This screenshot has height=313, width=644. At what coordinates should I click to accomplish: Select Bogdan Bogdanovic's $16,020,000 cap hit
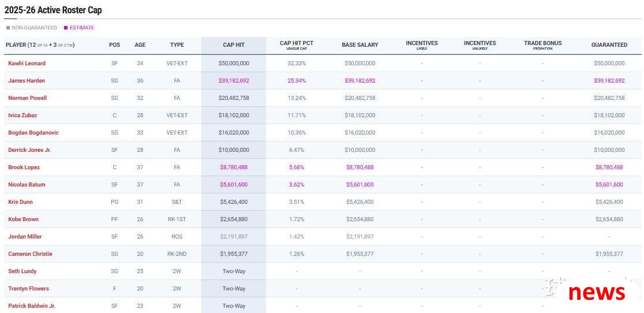234,133
